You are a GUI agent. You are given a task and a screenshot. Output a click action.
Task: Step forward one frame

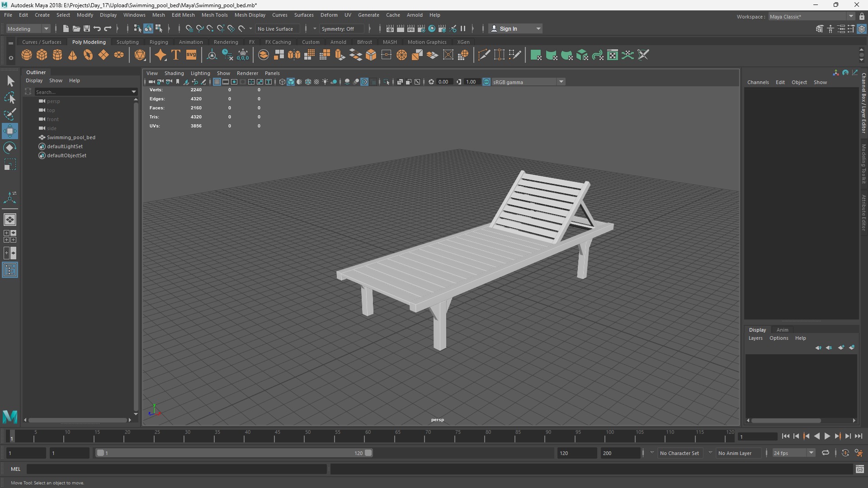[848, 436]
